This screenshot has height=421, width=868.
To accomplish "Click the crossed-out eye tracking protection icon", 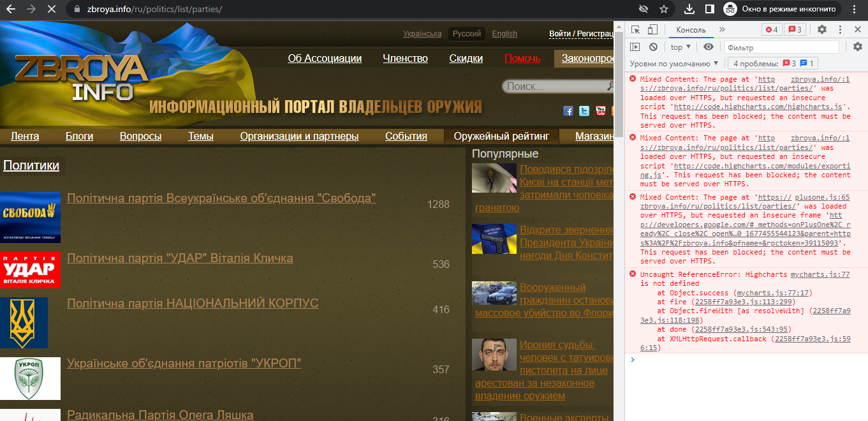I will [644, 10].
